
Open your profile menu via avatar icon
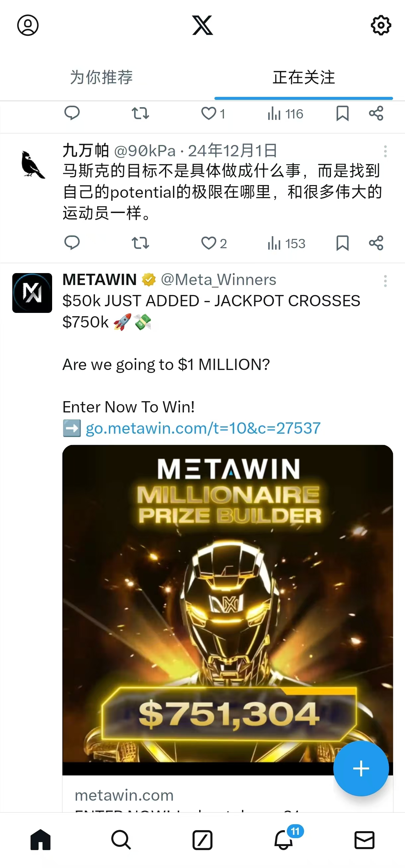(28, 25)
